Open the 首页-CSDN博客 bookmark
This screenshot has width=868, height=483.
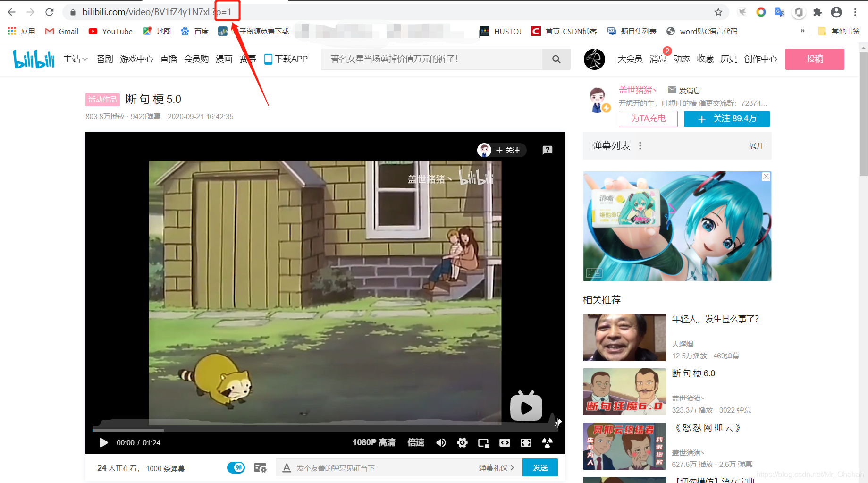(564, 31)
